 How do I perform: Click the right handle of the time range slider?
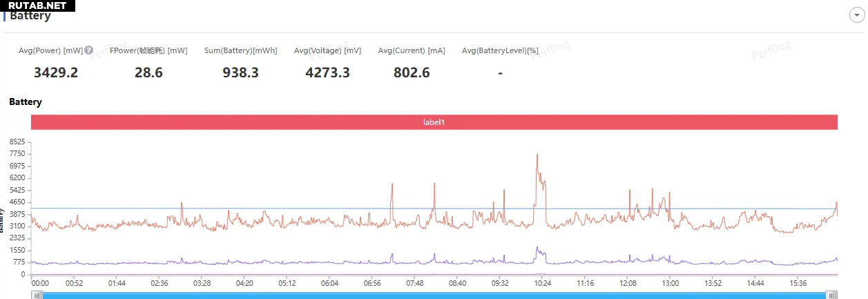(x=832, y=295)
